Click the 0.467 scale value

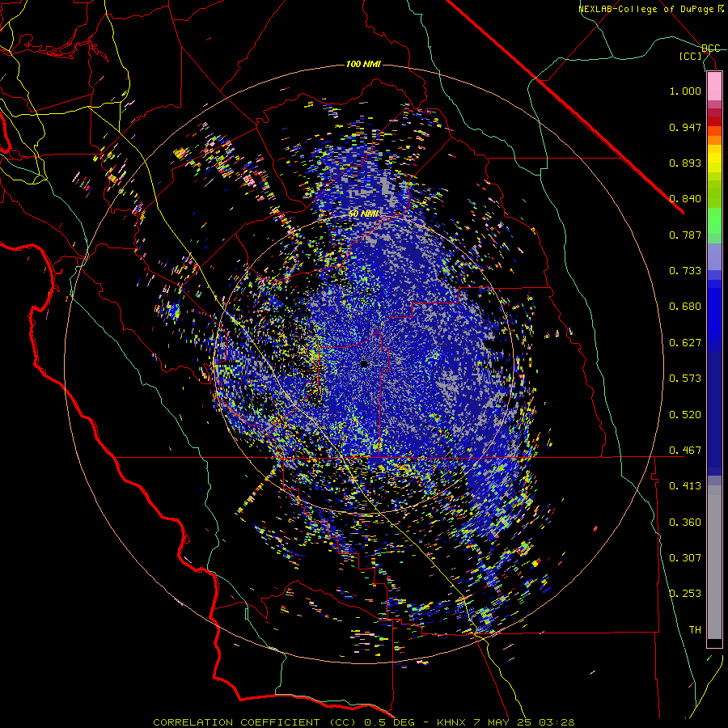[685, 451]
